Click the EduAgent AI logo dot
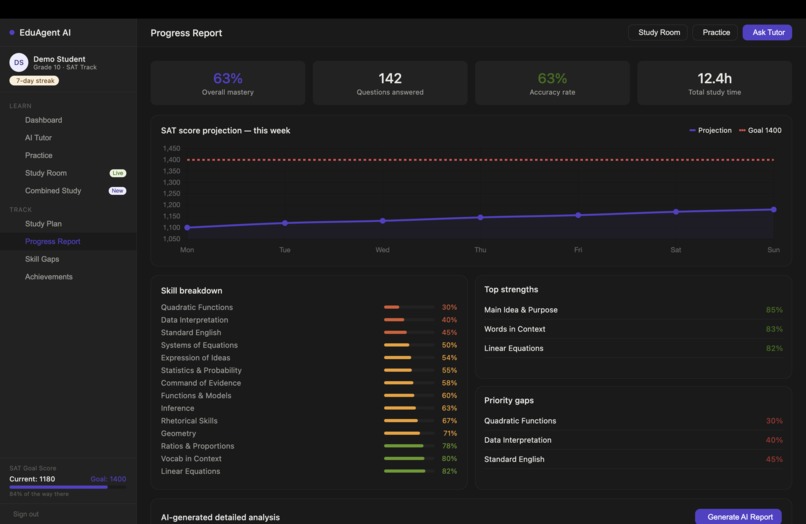The width and height of the screenshot is (806, 524). 12,32
